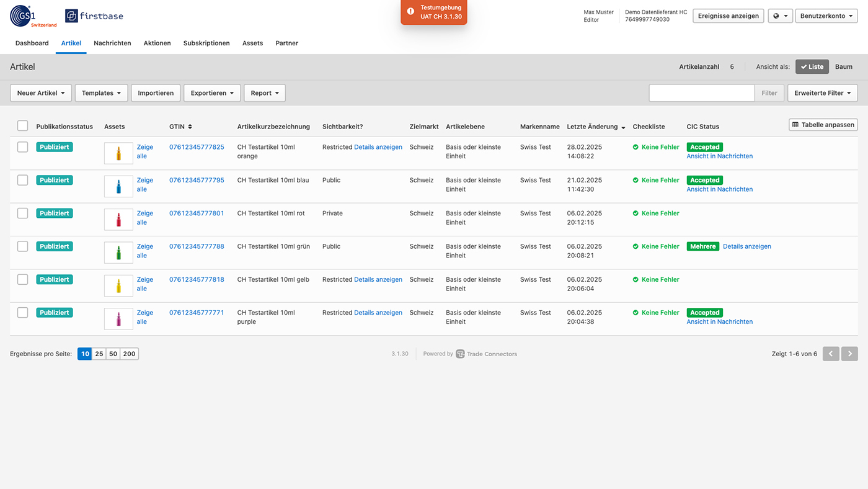Open the Aktionen tab
Screen dimensions: 868x489
pyautogui.click(x=157, y=43)
